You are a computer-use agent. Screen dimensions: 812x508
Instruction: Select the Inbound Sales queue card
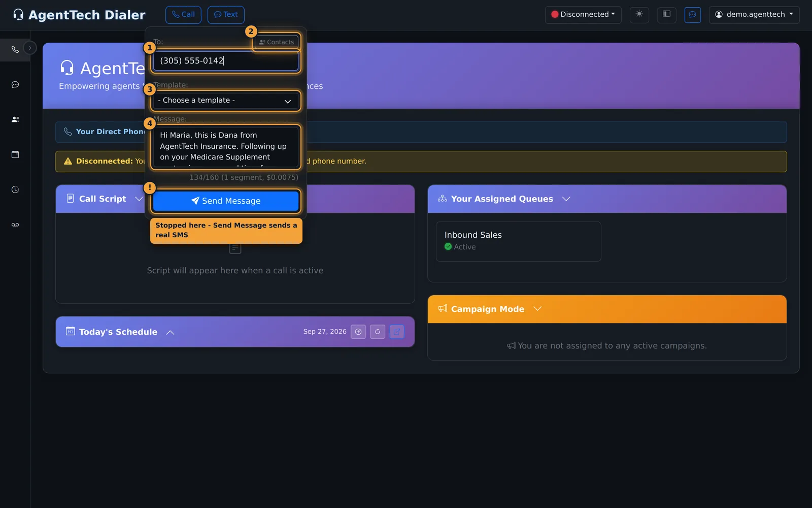tap(519, 241)
